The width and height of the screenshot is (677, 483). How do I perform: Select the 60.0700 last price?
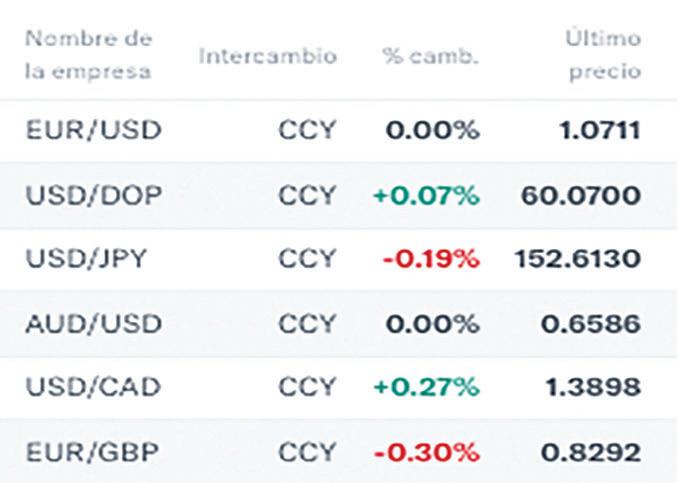click(x=581, y=195)
